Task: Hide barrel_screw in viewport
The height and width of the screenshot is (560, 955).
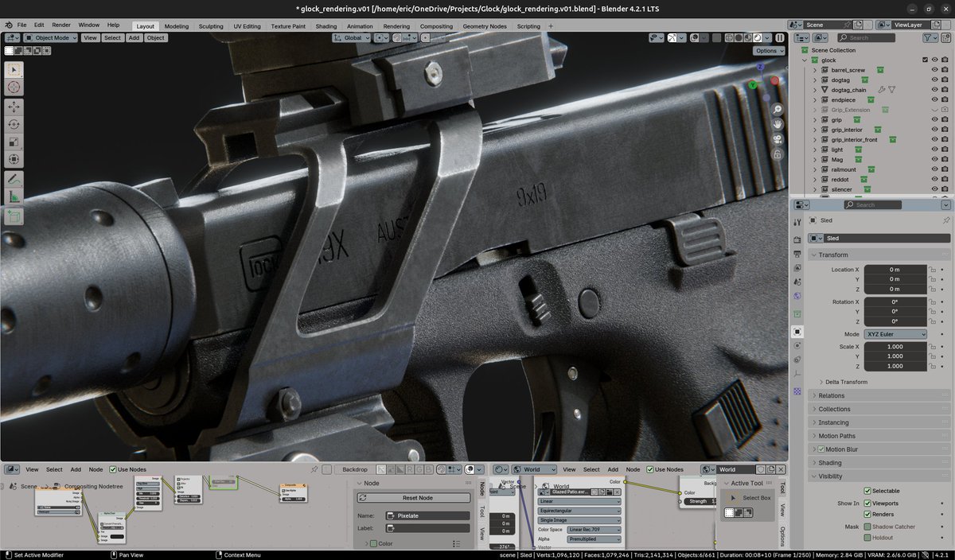Action: pyautogui.click(x=934, y=70)
